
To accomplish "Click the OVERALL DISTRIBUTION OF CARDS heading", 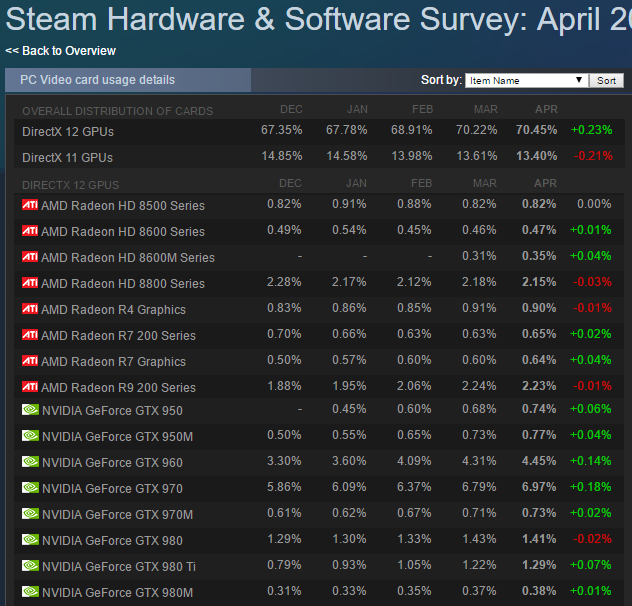I will [117, 111].
